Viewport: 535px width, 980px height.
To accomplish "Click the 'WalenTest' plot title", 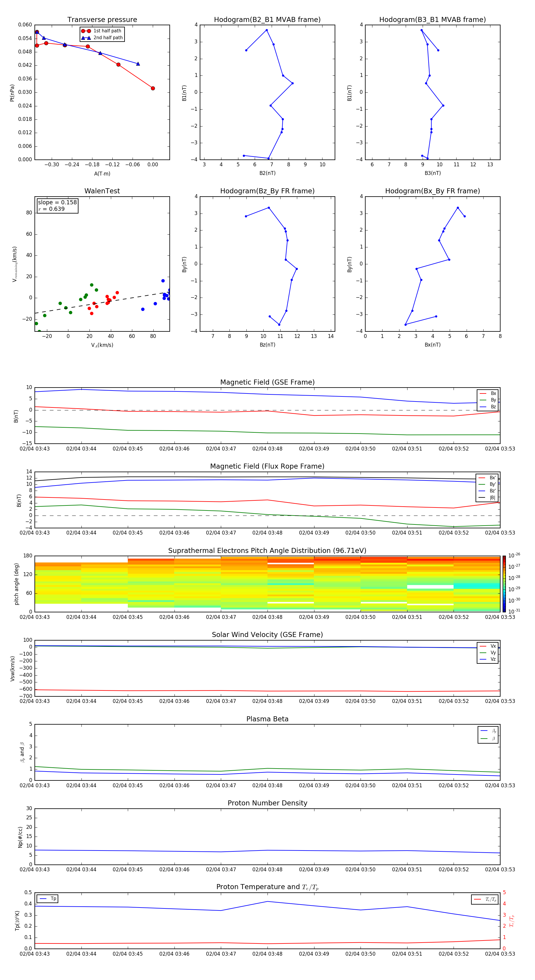I will [x=102, y=191].
